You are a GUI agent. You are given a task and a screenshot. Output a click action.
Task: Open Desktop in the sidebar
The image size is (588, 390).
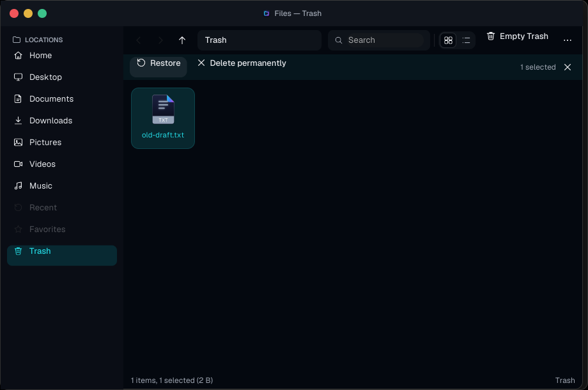62,77
